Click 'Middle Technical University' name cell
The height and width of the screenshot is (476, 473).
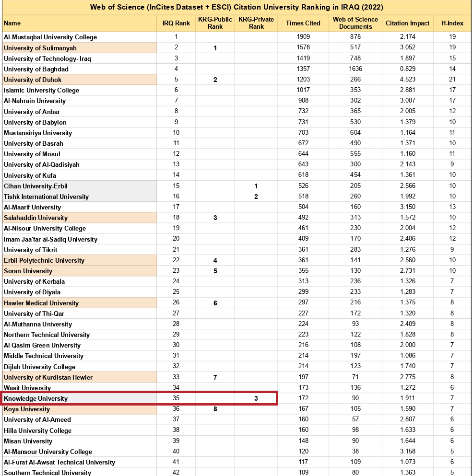tap(80, 356)
